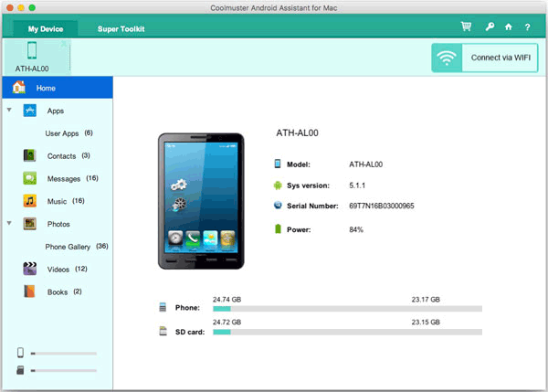Image resolution: width=548 pixels, height=392 pixels.
Task: Click the Apps store icon
Action: click(x=30, y=111)
